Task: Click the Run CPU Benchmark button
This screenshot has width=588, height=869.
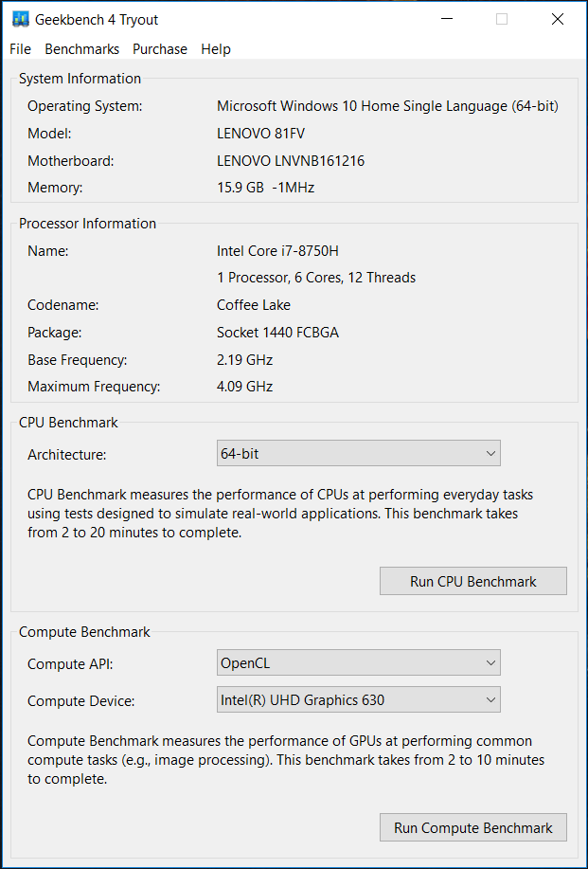Action: pyautogui.click(x=472, y=581)
